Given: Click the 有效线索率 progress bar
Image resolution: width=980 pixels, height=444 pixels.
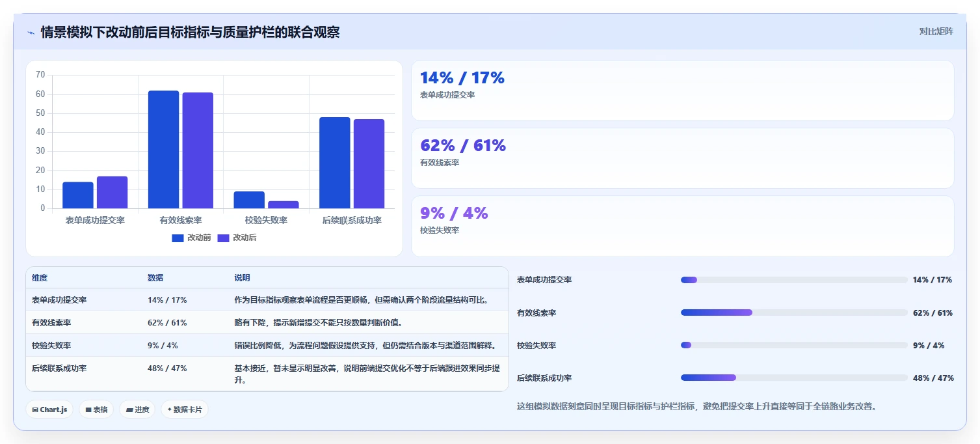Looking at the screenshot, I should 794,312.
